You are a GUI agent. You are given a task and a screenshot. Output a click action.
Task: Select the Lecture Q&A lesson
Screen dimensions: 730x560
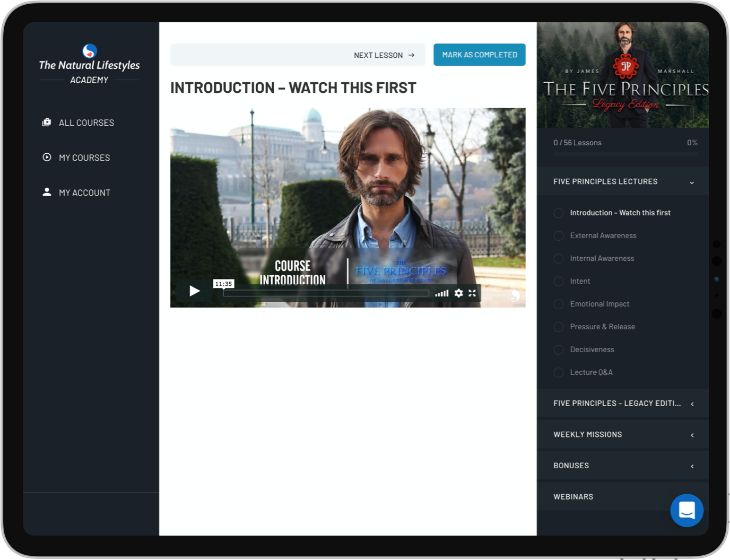[591, 372]
